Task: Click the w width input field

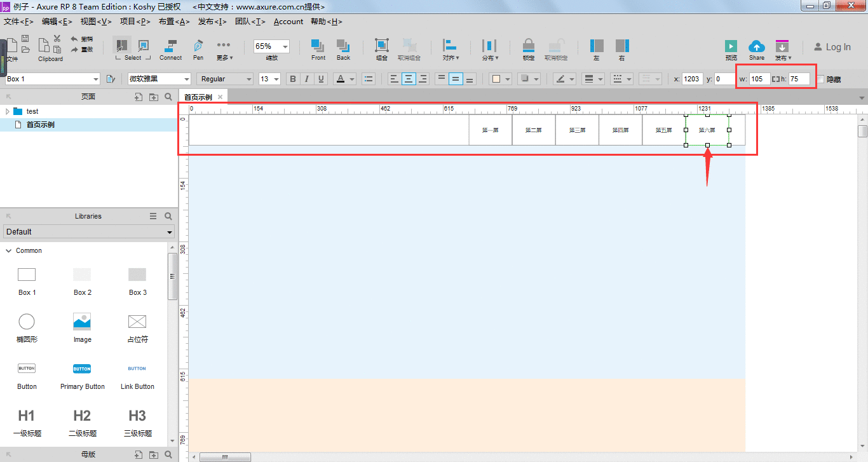Action: coord(759,79)
